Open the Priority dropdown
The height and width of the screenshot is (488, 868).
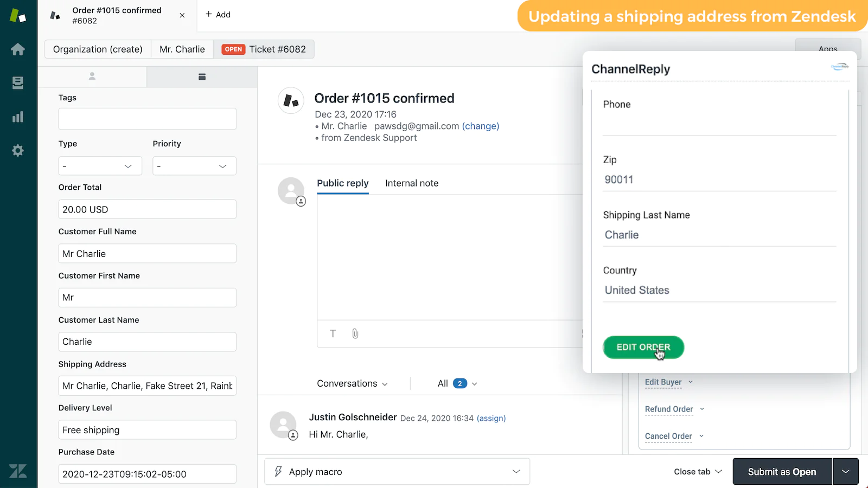pos(194,166)
